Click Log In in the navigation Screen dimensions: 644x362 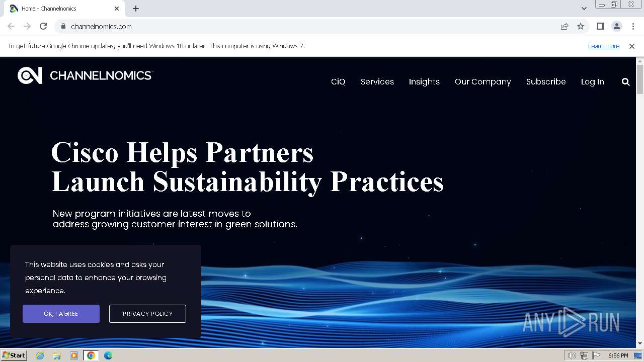pyautogui.click(x=592, y=81)
